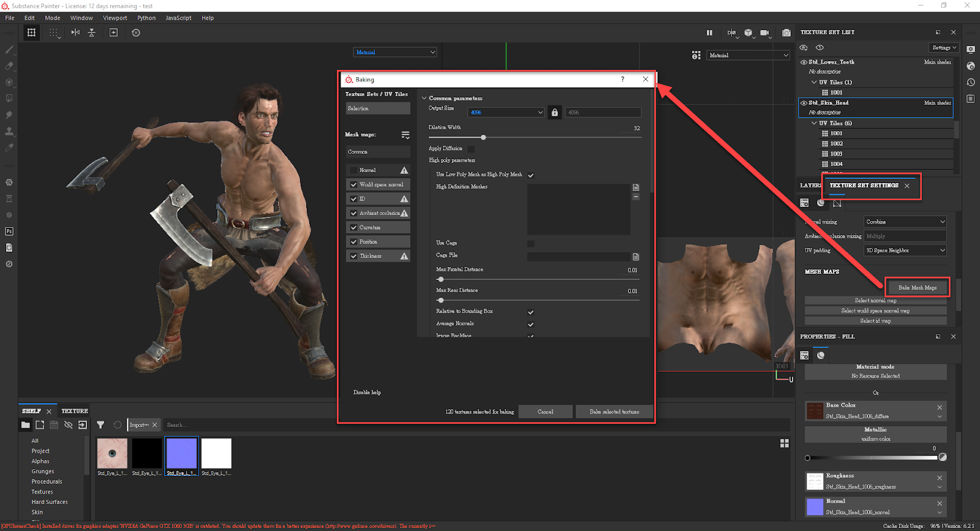Uncheck World space normal mesh map

353,184
